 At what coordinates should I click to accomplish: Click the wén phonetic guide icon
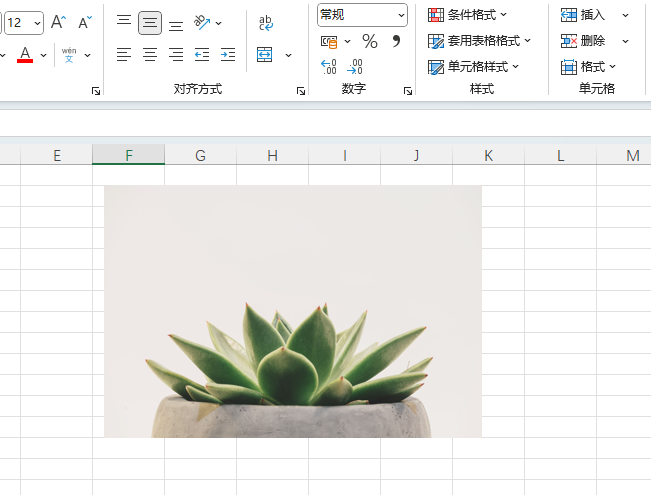point(69,55)
